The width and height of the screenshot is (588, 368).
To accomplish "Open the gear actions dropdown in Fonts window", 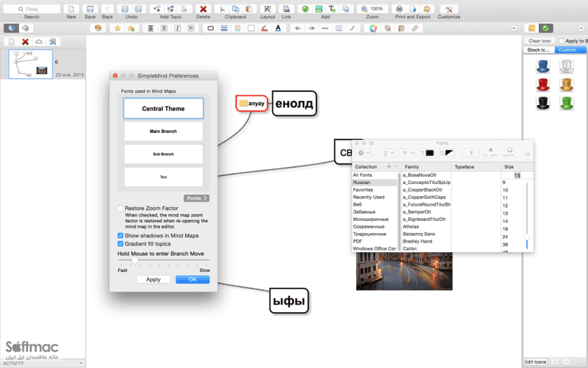I will click(x=363, y=153).
